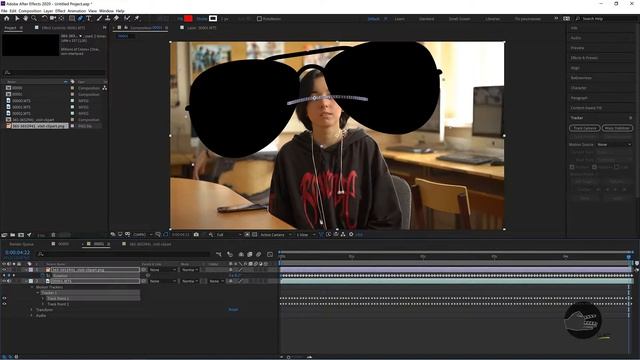Viewport: 640px width, 360px height.
Task: Click the new folder icon in Project panel
Action: [x=13, y=235]
